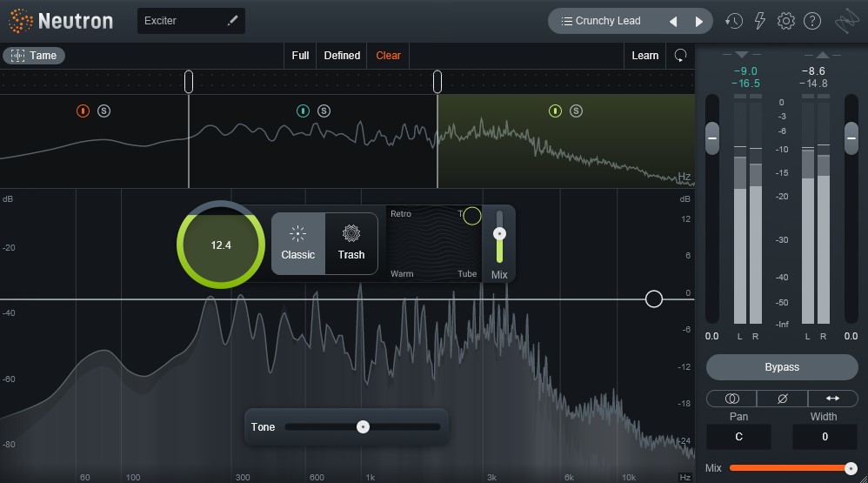Click the XY pad puck near Tape
The image size is (868, 483).
click(471, 216)
